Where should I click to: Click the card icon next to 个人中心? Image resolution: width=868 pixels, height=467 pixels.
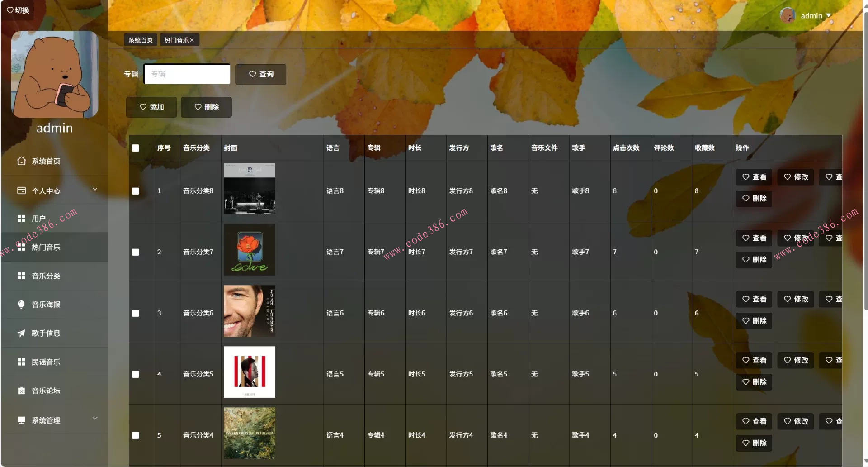click(21, 191)
